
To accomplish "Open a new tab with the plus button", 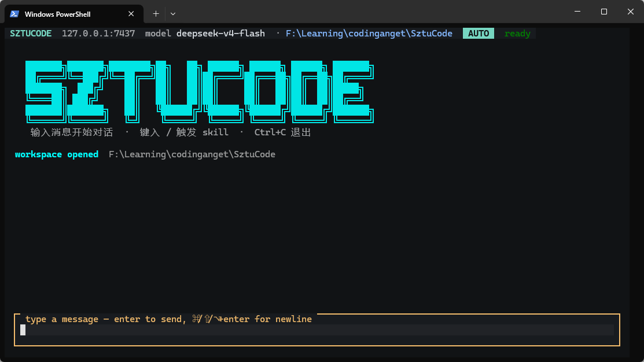I will click(x=156, y=14).
